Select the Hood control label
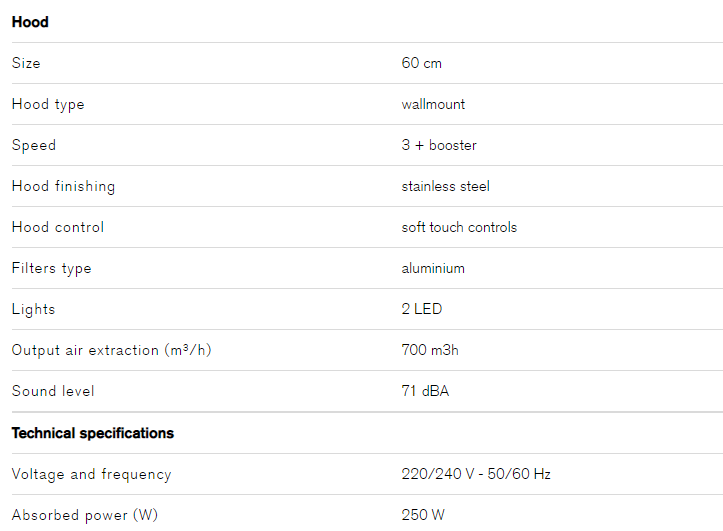 (x=58, y=227)
